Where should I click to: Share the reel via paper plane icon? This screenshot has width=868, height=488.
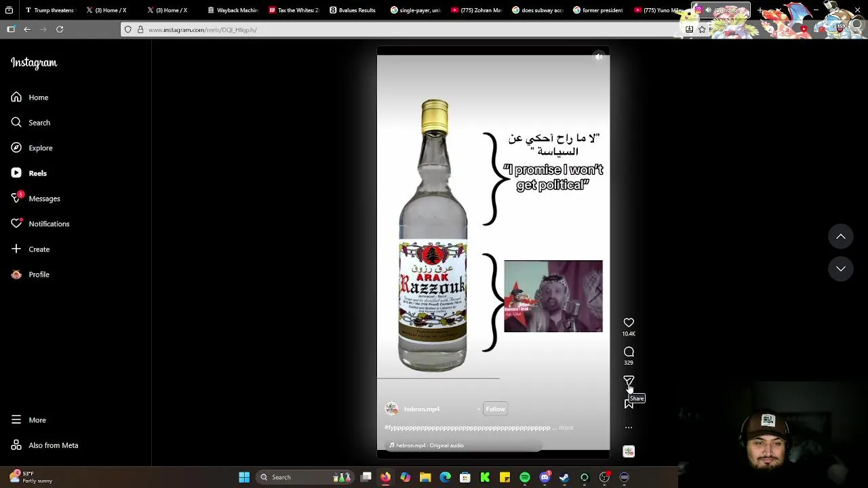629,381
